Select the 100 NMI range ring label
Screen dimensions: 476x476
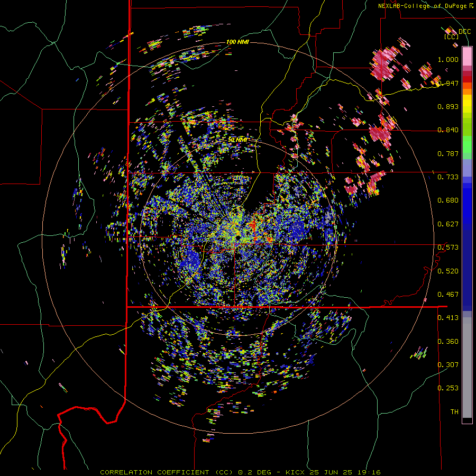(237, 42)
